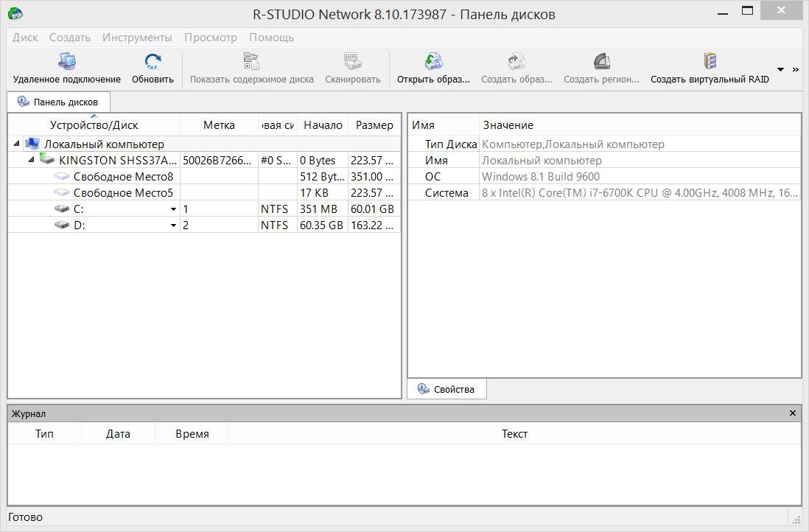809x532 pixels.
Task: Select the Свободное Место5 row
Action: click(x=204, y=192)
